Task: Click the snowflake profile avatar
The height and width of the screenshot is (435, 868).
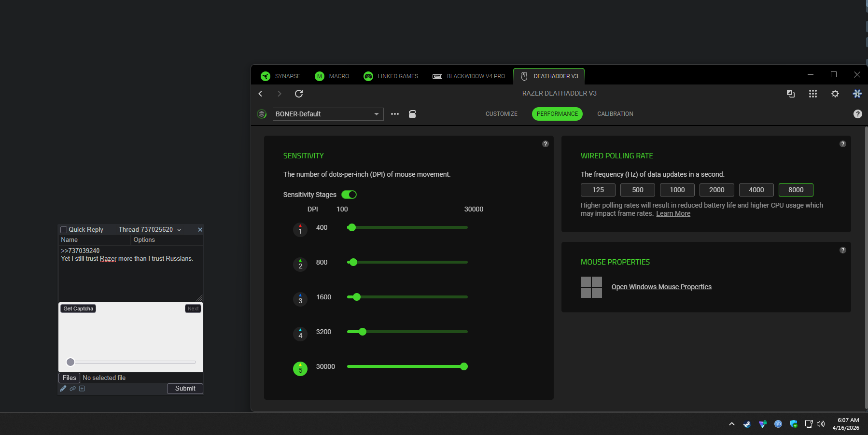Action: coord(857,94)
